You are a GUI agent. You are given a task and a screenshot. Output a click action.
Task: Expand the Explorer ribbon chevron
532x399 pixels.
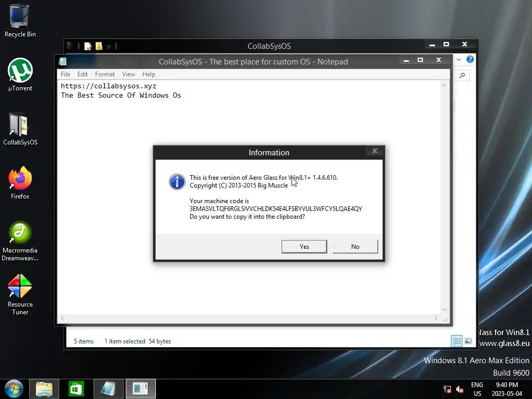pyautogui.click(x=459, y=59)
